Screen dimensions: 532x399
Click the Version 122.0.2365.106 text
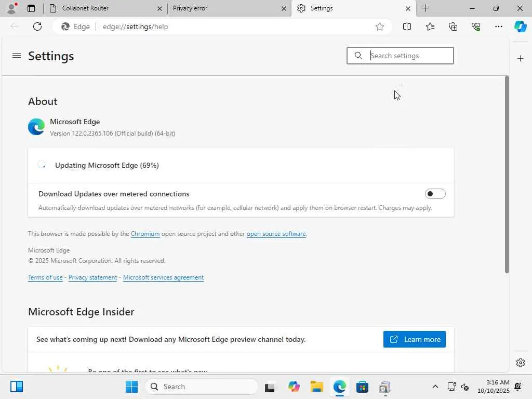(x=112, y=134)
